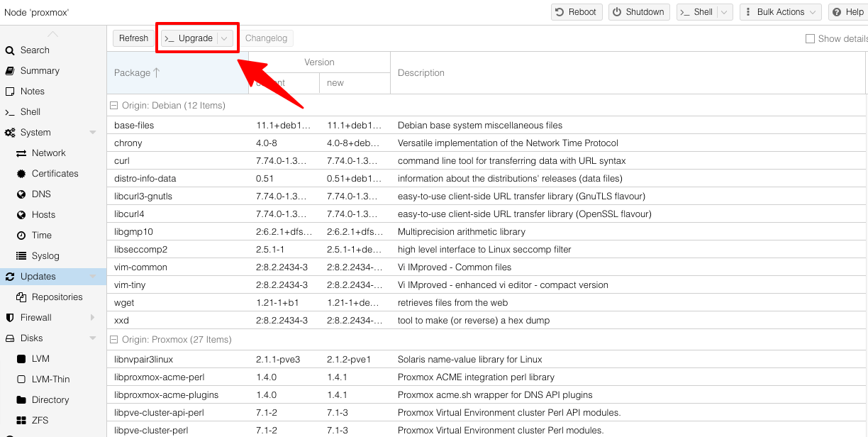Open Summary via its book icon

point(10,71)
